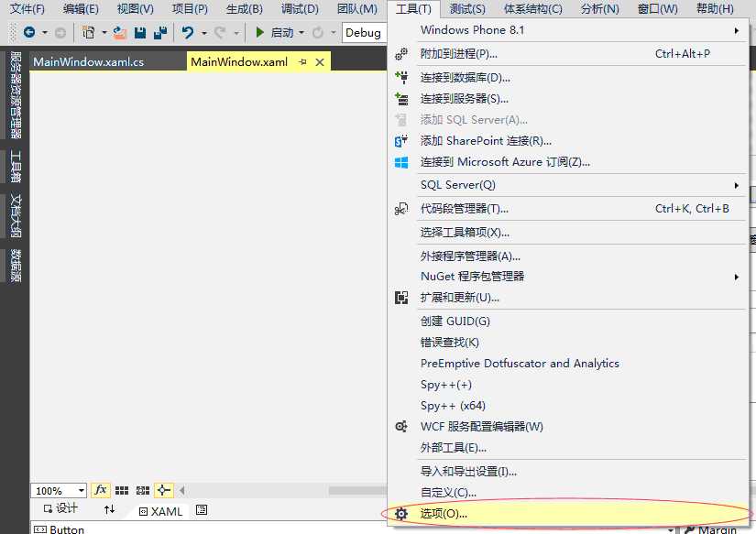Pin the MainWindow.xaml tab
This screenshot has width=756, height=534.
[302, 62]
